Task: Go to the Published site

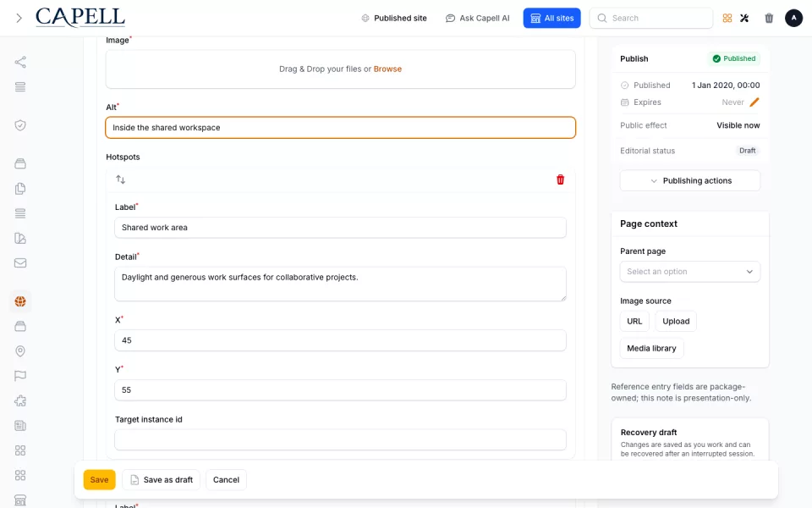Action: pyautogui.click(x=394, y=18)
